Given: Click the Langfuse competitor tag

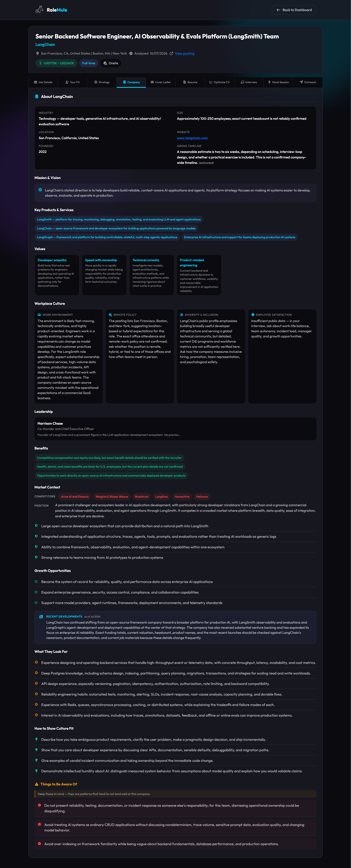Looking at the screenshot, I should point(162,497).
